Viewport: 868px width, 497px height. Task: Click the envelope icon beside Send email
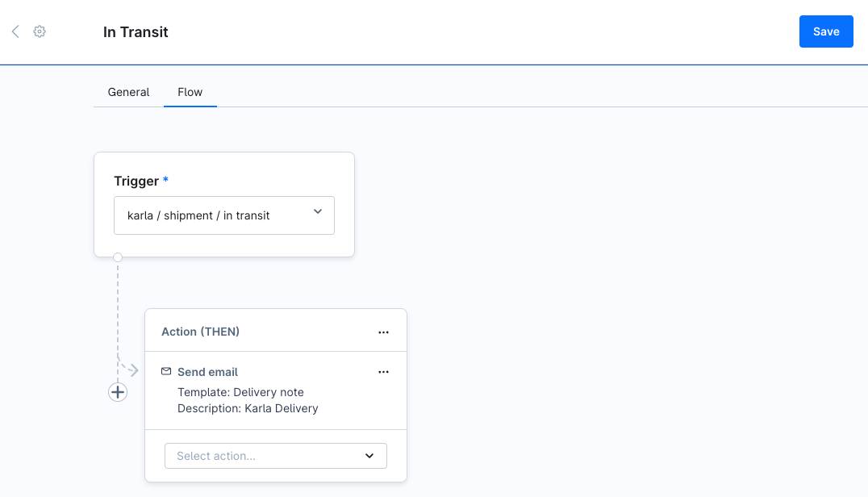coord(166,371)
